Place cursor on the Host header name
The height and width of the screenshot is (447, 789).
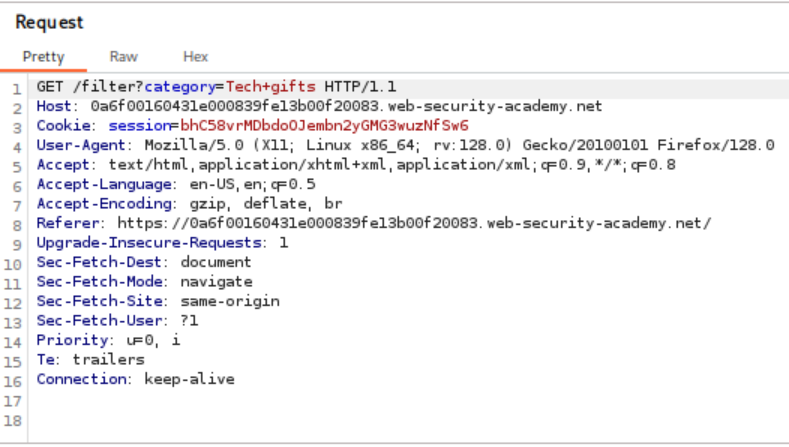pyautogui.click(x=55, y=106)
